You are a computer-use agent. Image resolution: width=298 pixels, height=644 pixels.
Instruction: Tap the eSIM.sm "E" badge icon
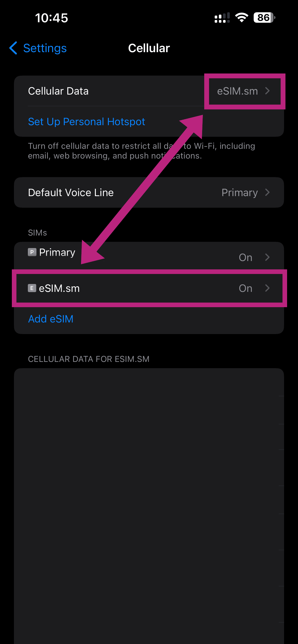(x=32, y=288)
